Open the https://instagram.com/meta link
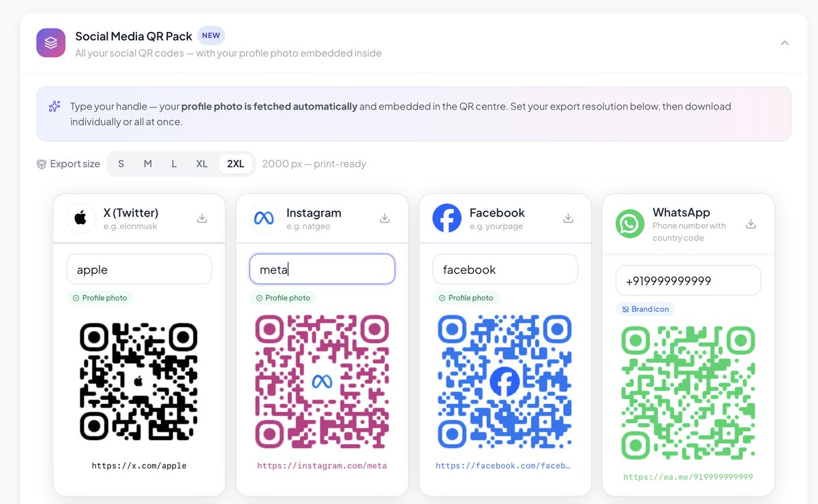This screenshot has height=504, width=818. [x=322, y=466]
